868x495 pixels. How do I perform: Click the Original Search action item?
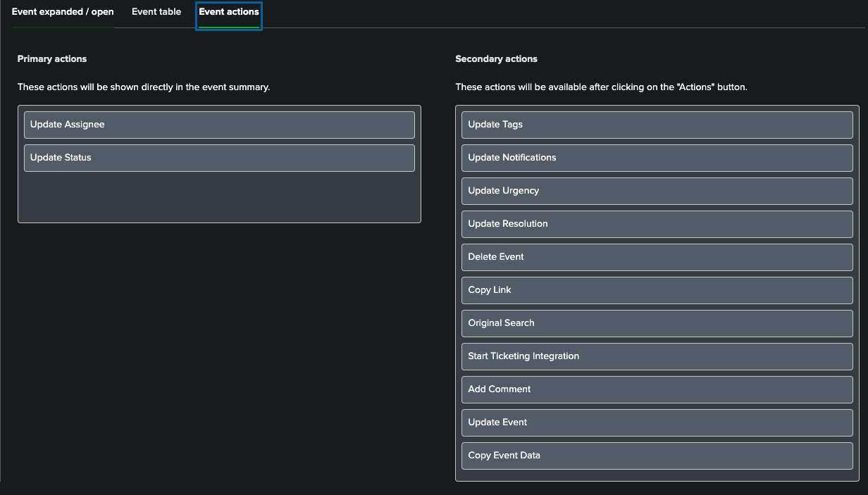(x=657, y=323)
